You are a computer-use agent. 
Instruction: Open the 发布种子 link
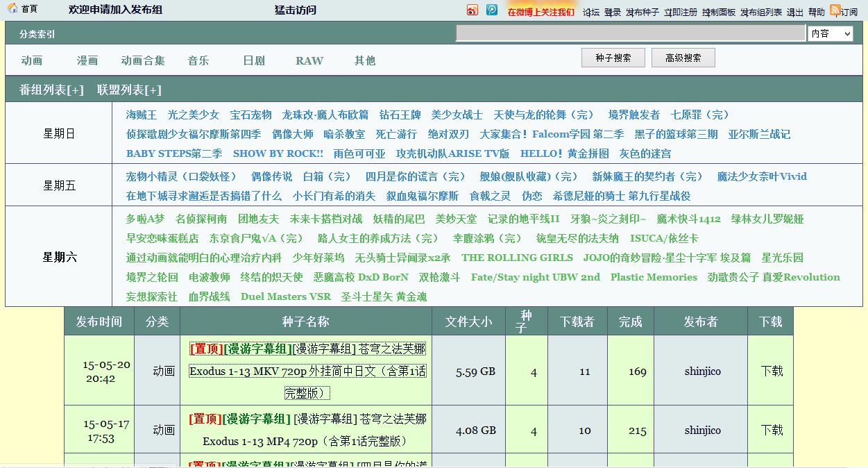click(643, 12)
